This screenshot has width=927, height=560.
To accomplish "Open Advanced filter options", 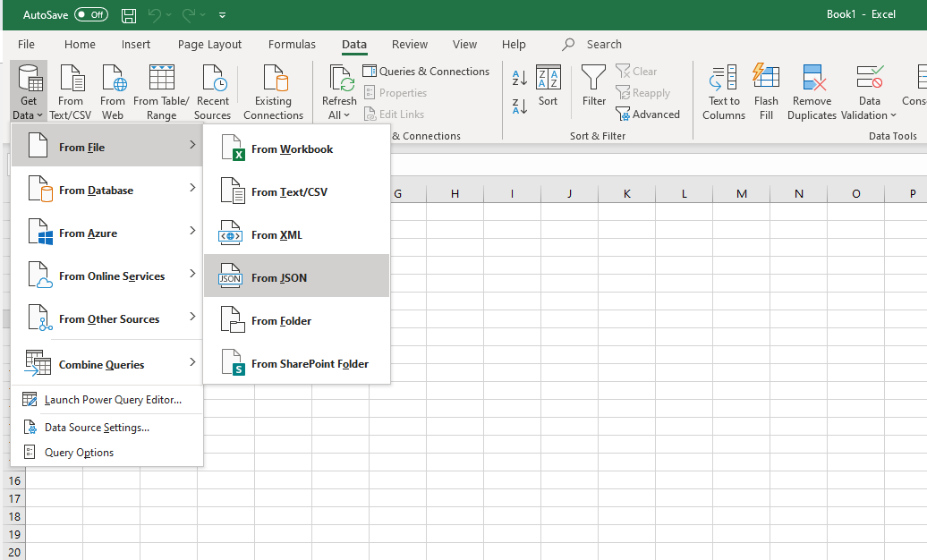I will [647, 115].
